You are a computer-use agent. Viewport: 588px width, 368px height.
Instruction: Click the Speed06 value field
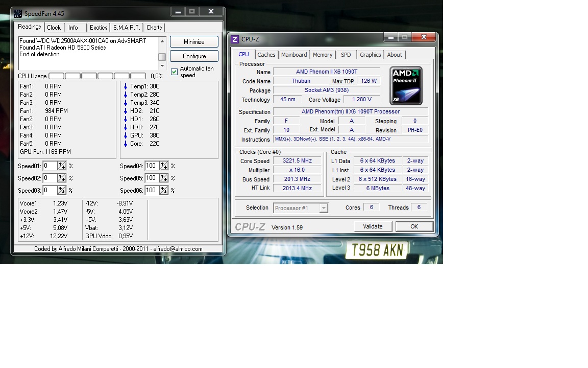152,190
